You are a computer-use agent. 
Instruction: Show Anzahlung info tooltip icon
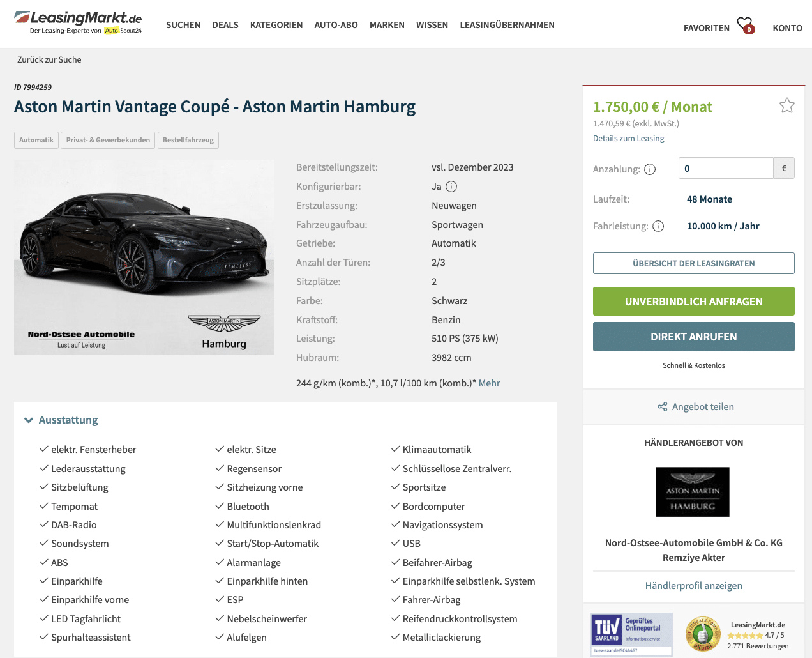[650, 169]
